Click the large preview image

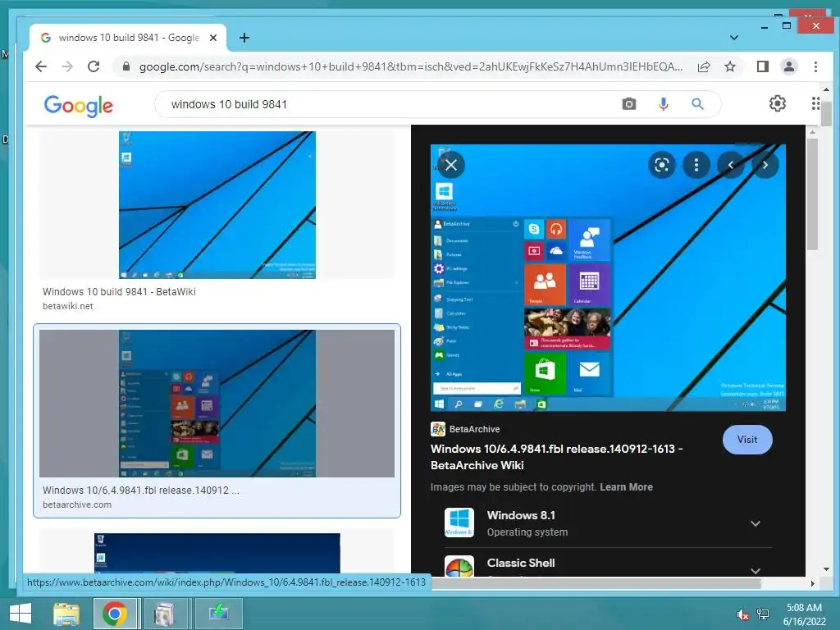tap(608, 277)
